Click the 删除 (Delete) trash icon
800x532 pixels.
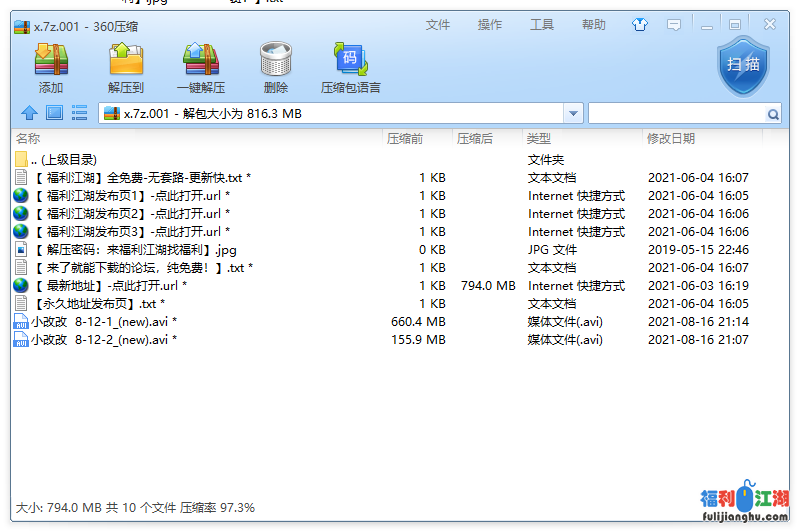click(x=275, y=68)
